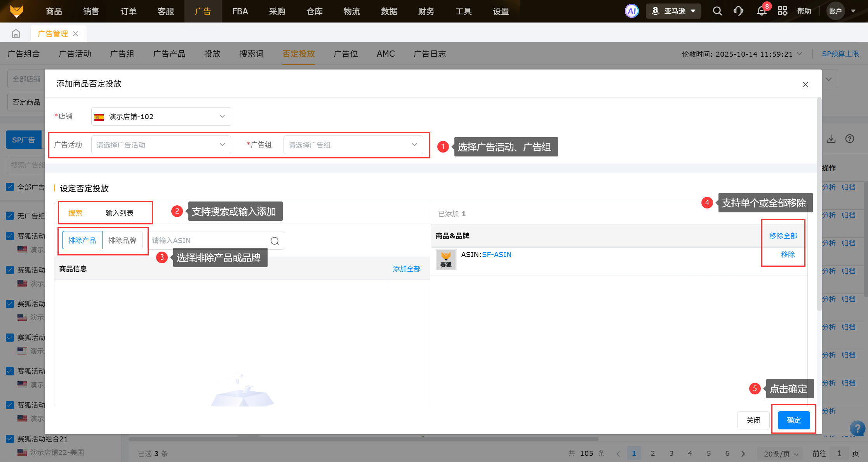This screenshot has width=868, height=462.
Task: Click the customer support headset icon
Action: 738,11
